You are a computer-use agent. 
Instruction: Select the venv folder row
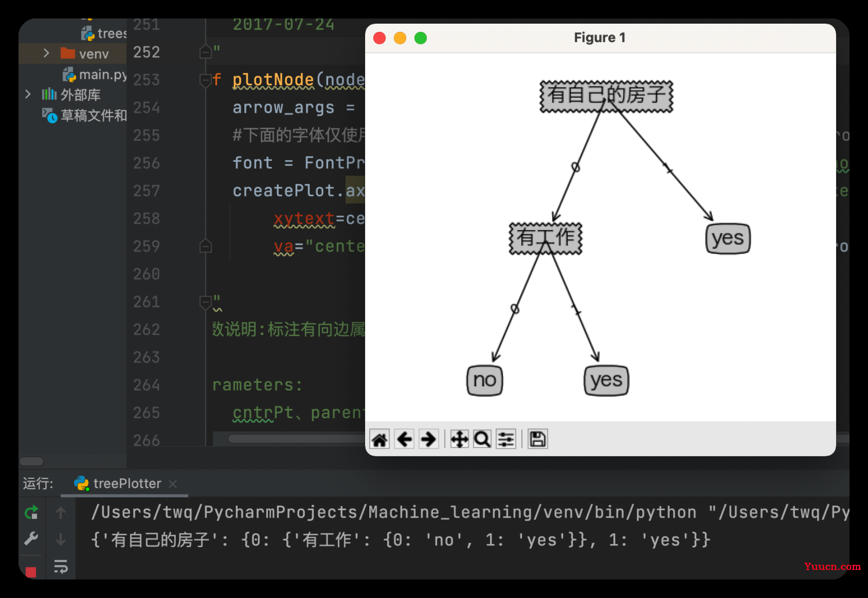coord(72,53)
